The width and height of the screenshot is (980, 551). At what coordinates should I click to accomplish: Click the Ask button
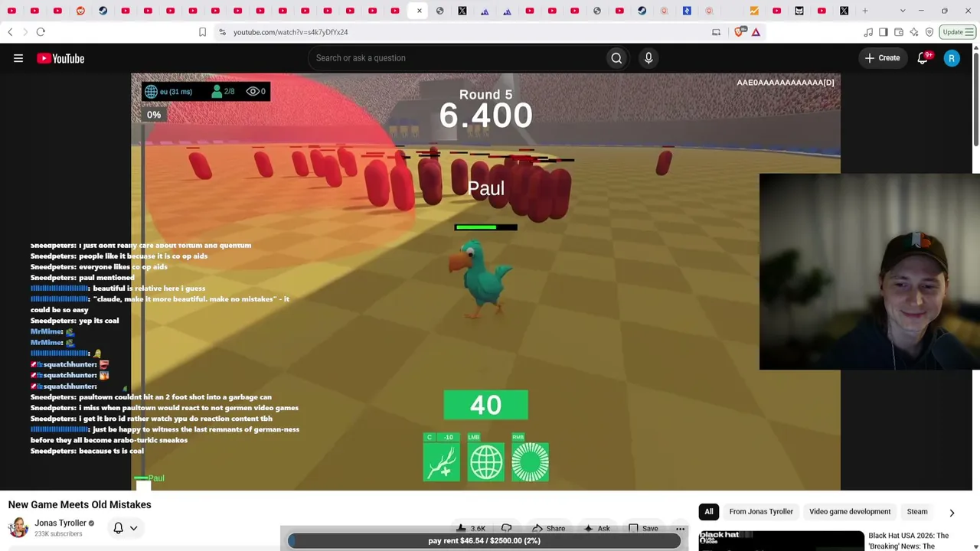pyautogui.click(x=596, y=528)
